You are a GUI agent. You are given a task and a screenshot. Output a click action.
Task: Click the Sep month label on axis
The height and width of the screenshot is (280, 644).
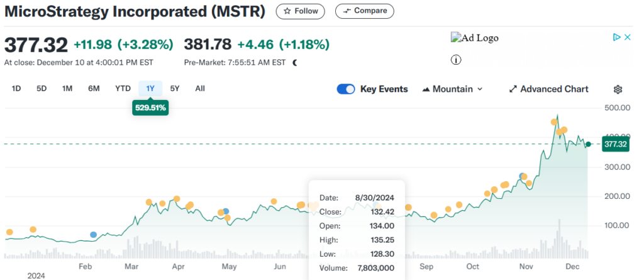coord(427,267)
